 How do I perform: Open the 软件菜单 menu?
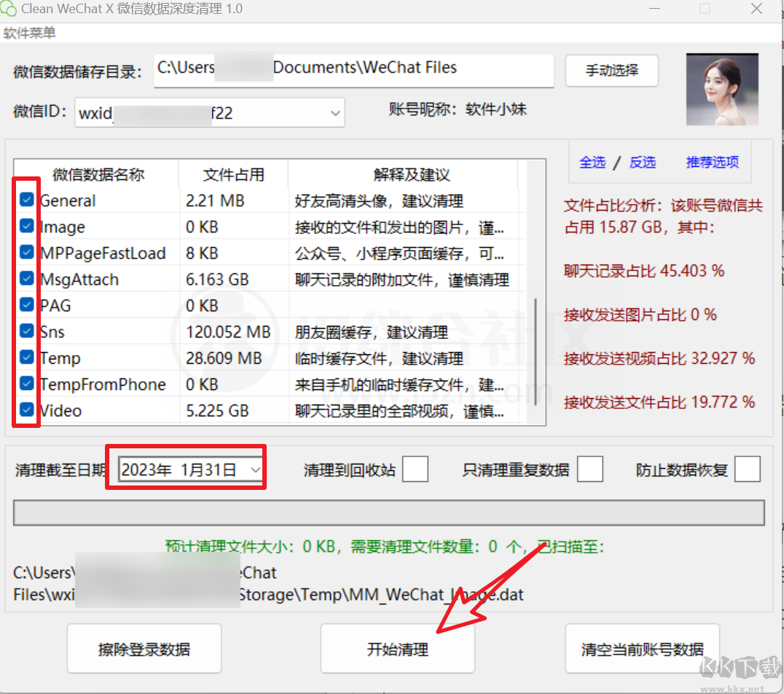pos(29,33)
